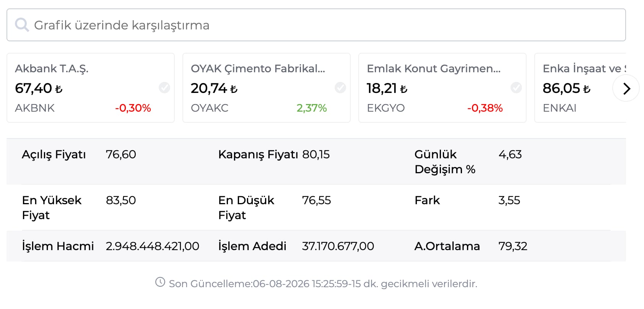The width and height of the screenshot is (644, 309).
Task: Click the Kapanış Fiyatı value 80,15
Action: click(316, 154)
